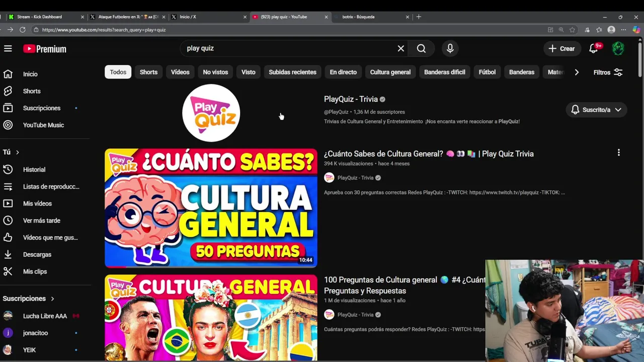Image resolution: width=644 pixels, height=362 pixels.
Task: Select the Banderas difícil filter chip
Action: pos(445,72)
